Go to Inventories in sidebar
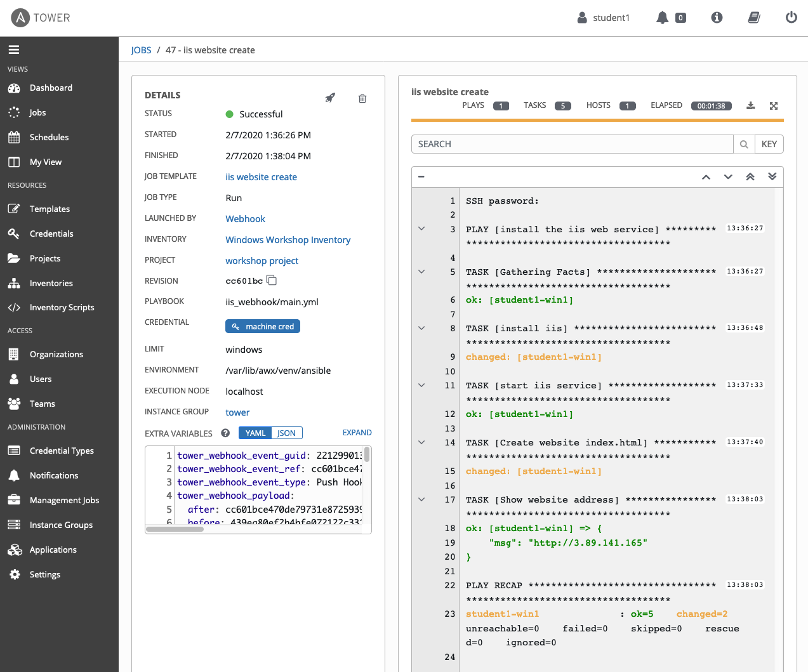The image size is (808, 672). (x=51, y=283)
